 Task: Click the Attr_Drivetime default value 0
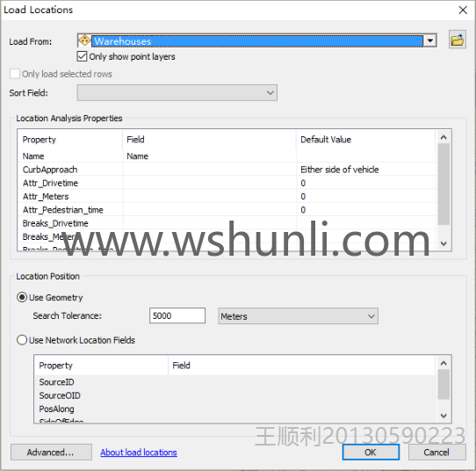tap(303, 183)
